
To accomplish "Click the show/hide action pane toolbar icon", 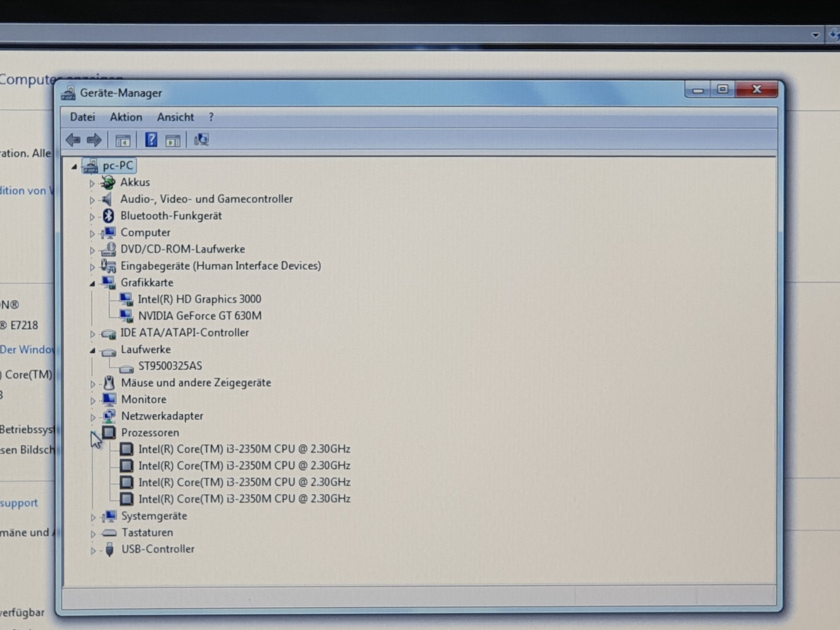I will [x=173, y=140].
